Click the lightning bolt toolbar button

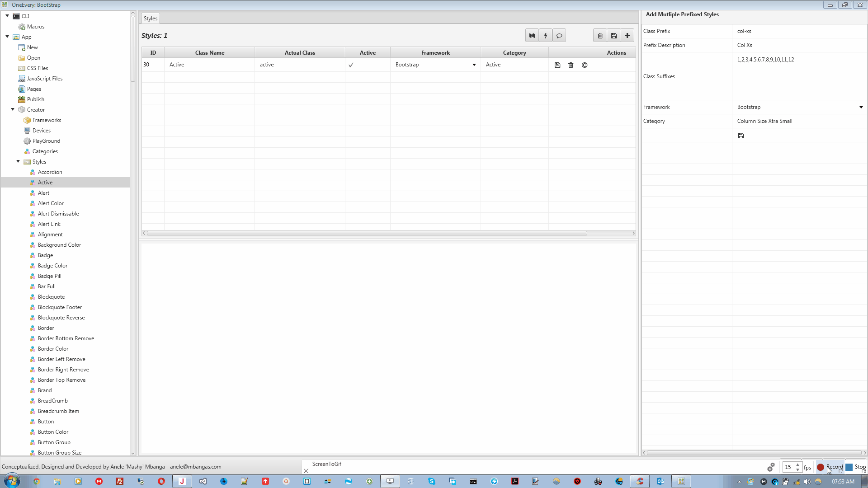546,36
